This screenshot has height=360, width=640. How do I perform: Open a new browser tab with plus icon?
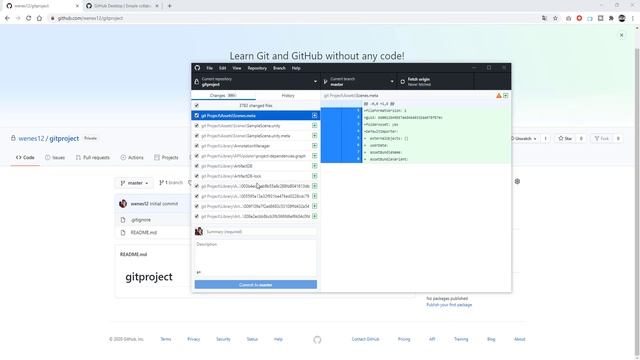pos(169,6)
